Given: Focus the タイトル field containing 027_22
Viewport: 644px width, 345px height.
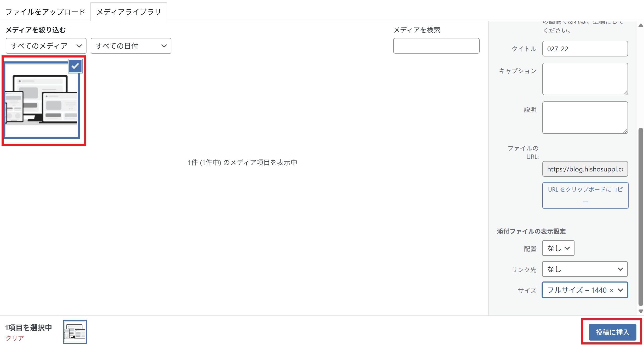Looking at the screenshot, I should tap(585, 49).
